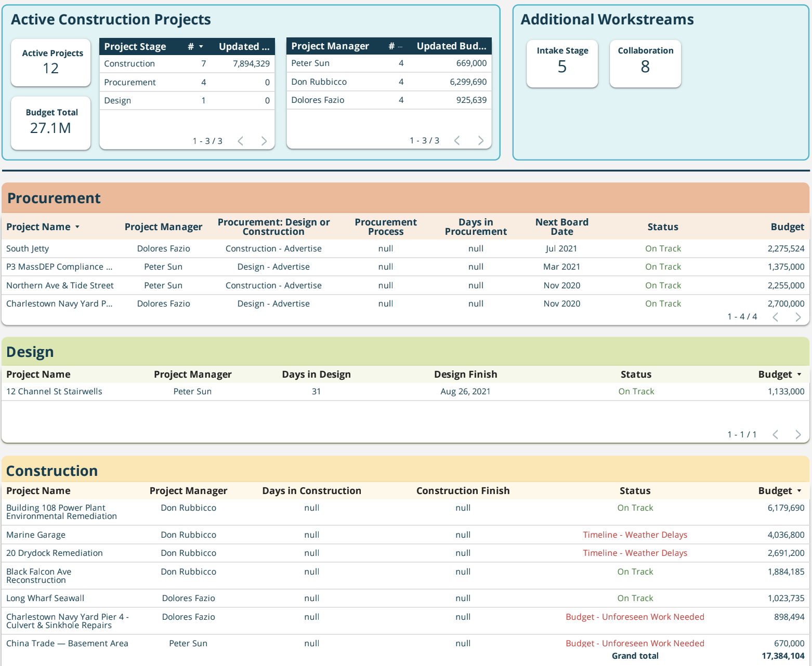Click previous page chevron in Project Manager table
812x666 pixels.
pos(457,140)
